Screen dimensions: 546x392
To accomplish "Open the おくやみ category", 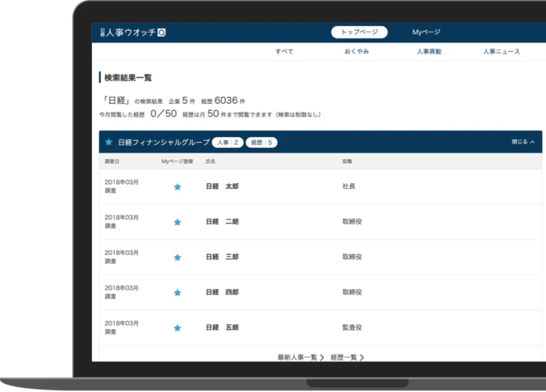I will (x=356, y=51).
